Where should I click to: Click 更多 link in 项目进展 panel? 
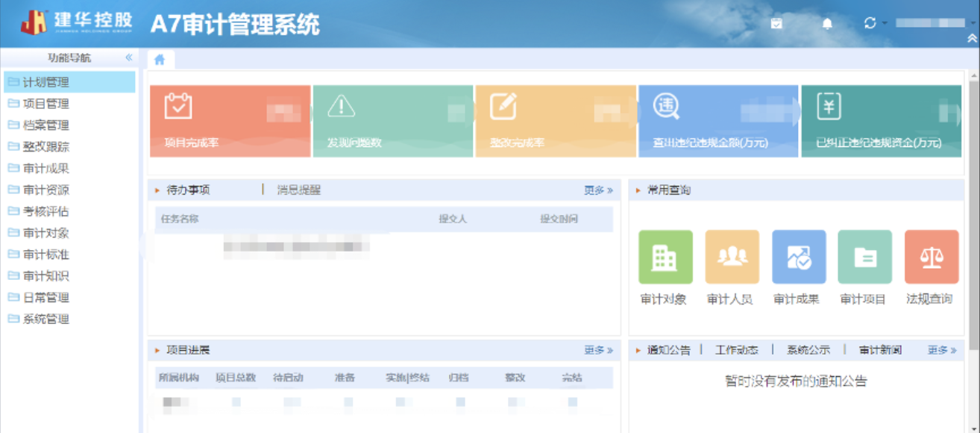tap(598, 350)
